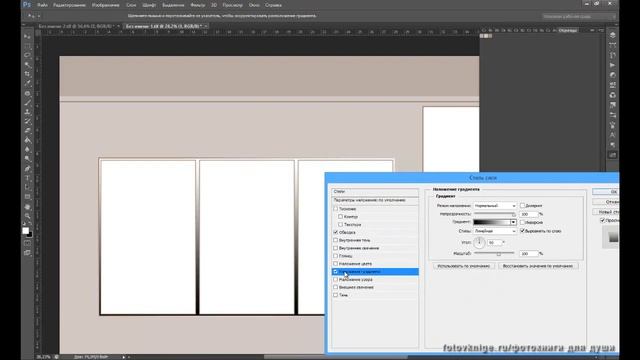Open the Изображение menu
This screenshot has width=640, height=360.
click(x=105, y=5)
